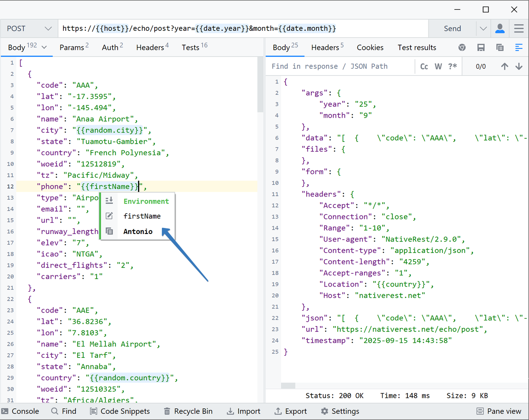The width and height of the screenshot is (529, 420).
Task: Save the response with the floppy disk icon
Action: pos(481,48)
